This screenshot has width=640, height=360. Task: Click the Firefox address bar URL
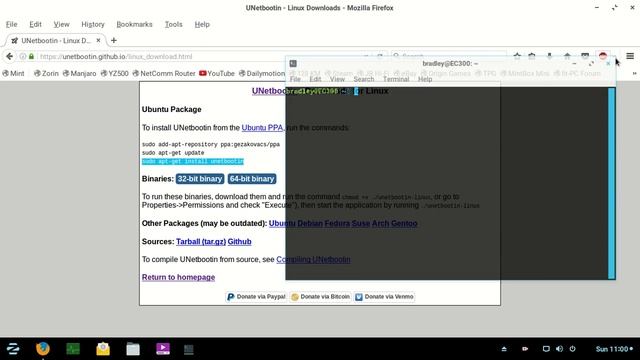pyautogui.click(x=116, y=56)
